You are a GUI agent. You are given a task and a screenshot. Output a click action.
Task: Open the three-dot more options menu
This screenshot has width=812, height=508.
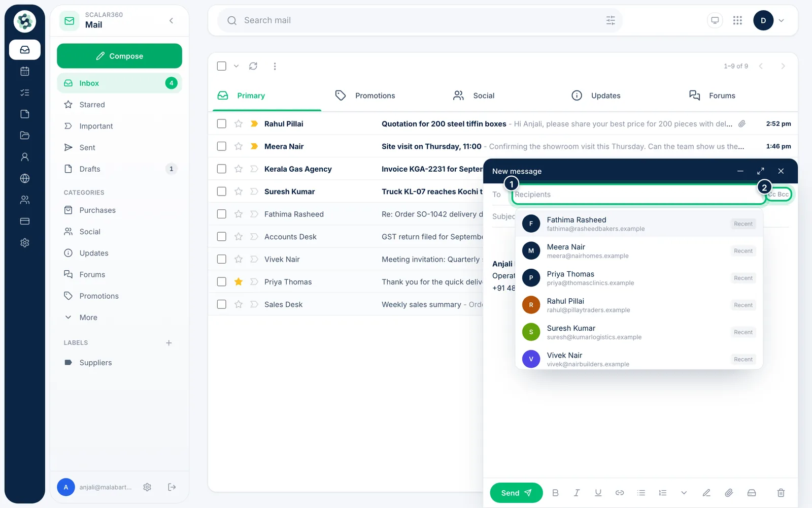[275, 66]
